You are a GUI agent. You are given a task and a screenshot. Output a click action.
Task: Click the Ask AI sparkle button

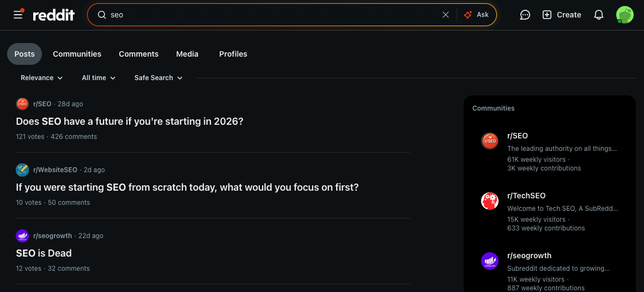(x=476, y=15)
